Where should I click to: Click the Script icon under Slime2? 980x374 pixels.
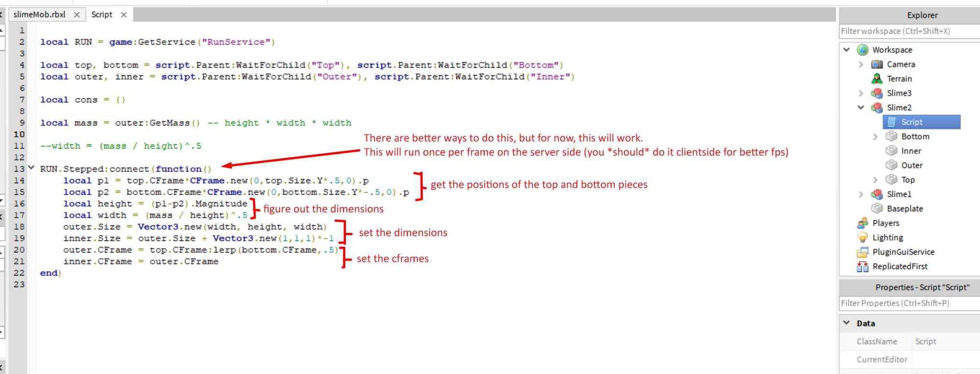click(x=891, y=122)
